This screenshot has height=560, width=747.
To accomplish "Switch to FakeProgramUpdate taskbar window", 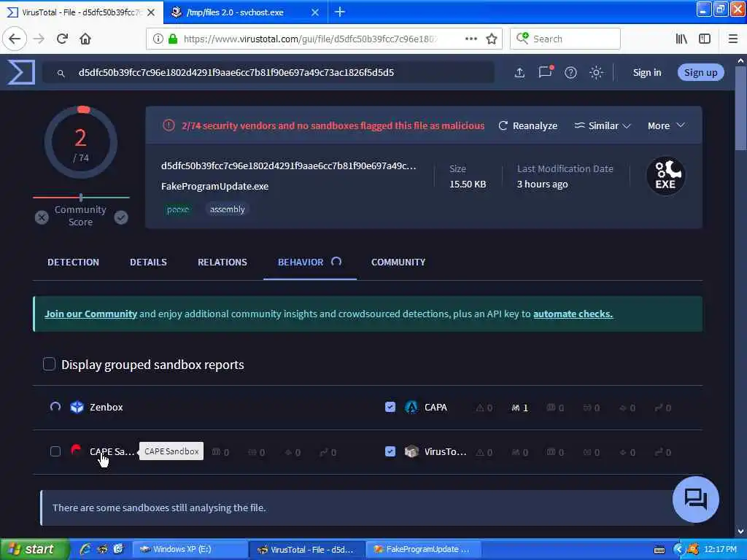I will click(424, 550).
